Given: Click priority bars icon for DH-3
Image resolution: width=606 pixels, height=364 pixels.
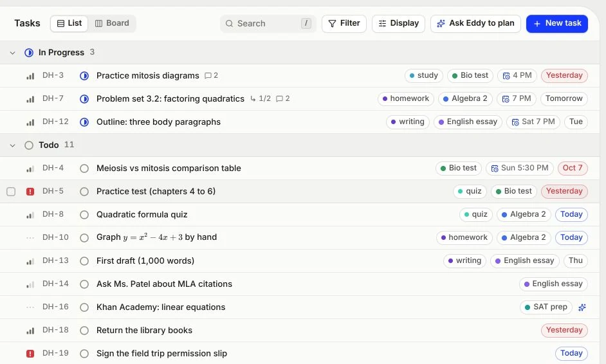Looking at the screenshot, I should (30, 76).
